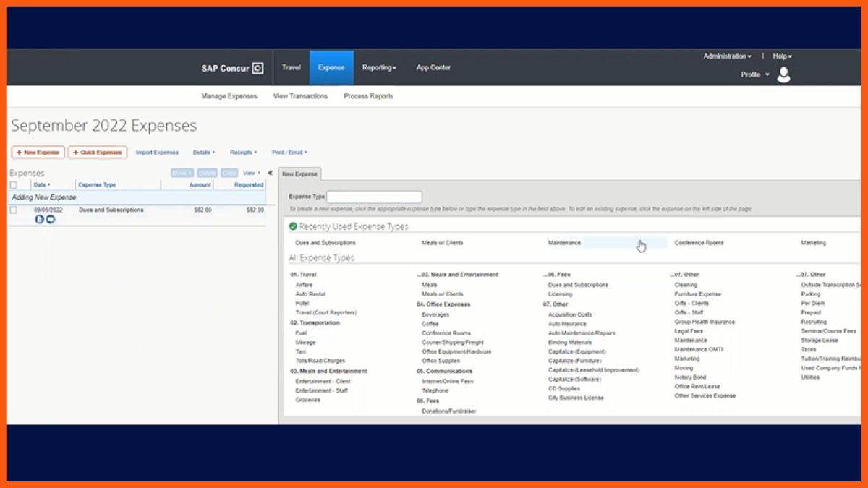Check the box for the Dues and Subscriptions expense

(14, 210)
